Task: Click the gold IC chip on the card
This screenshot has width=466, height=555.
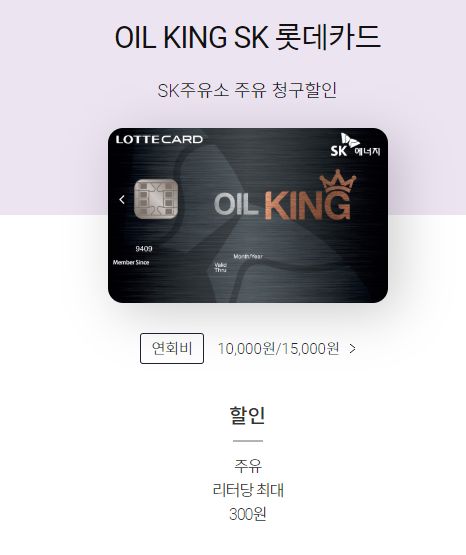Action: pos(156,199)
